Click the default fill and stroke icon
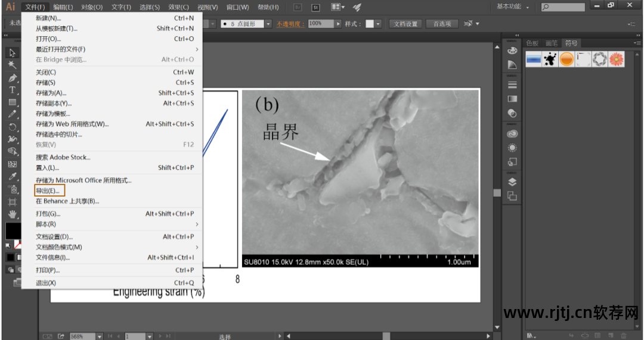This screenshot has width=644, height=340. click(x=8, y=245)
